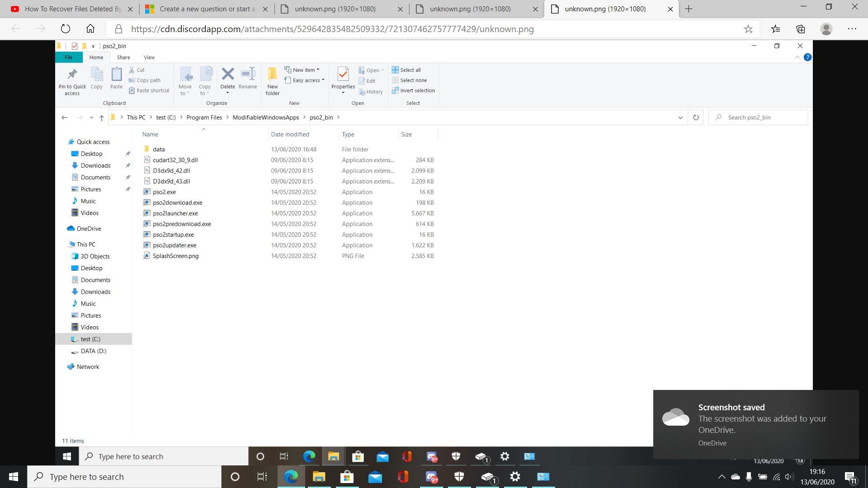Open Action Center notifications icon
This screenshot has height=488, width=868.
tap(850, 477)
